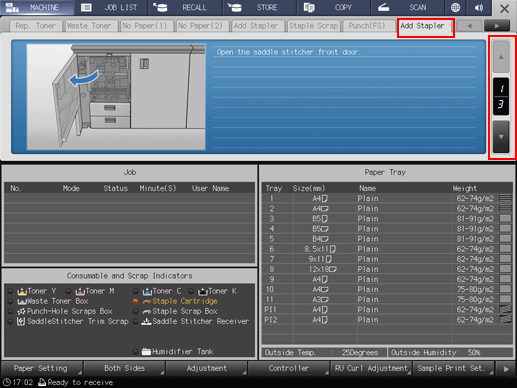This screenshot has height=388, width=517.
Task: Click the speaker volume icon
Action: 479,7
